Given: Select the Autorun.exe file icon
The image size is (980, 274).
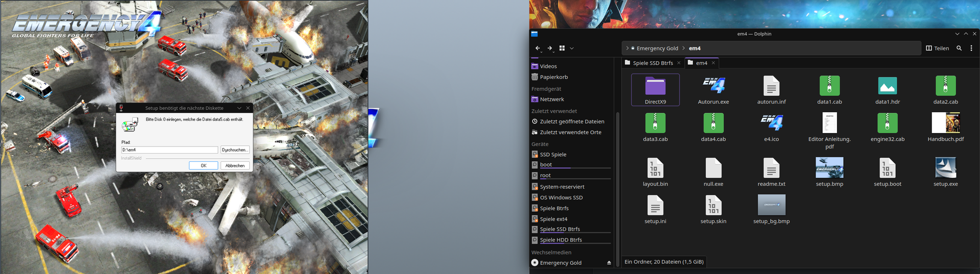Looking at the screenshot, I should 714,86.
